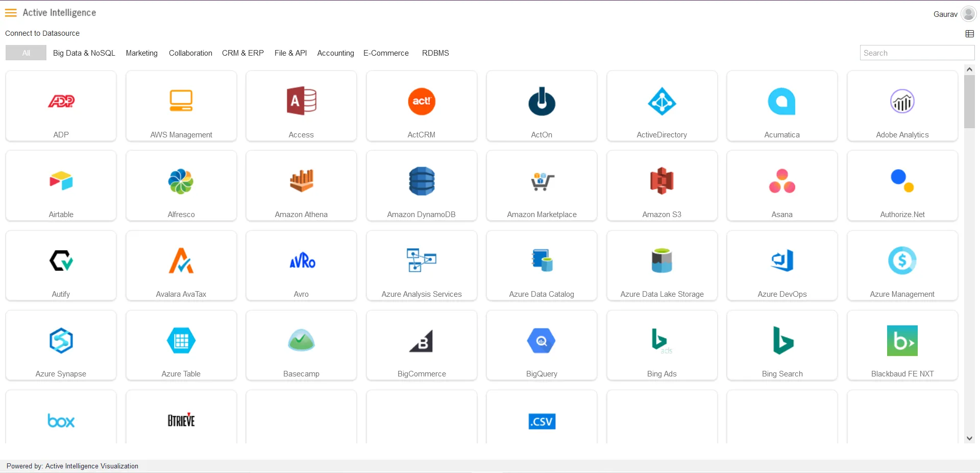Select the Azure Analysis Services icon
This screenshot has width=980, height=473.
[422, 261]
